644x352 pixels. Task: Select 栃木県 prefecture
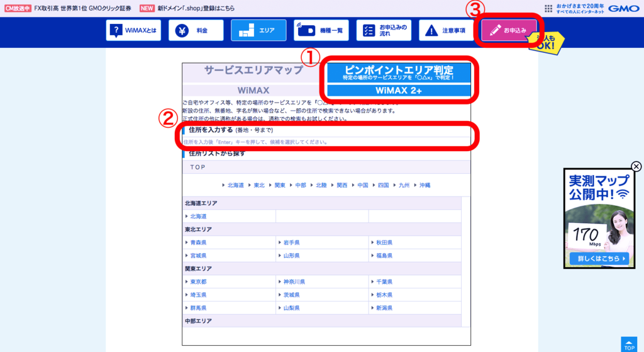(x=384, y=295)
